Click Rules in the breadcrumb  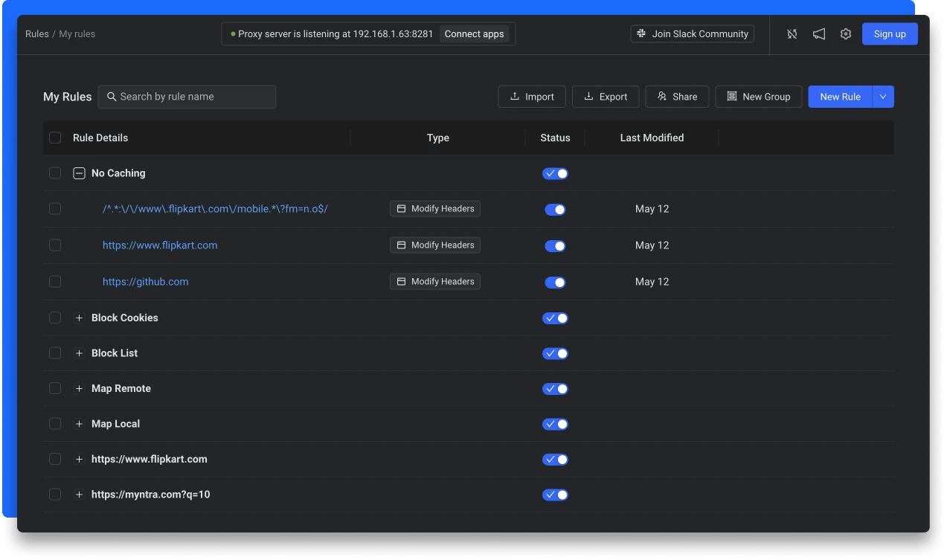(37, 34)
